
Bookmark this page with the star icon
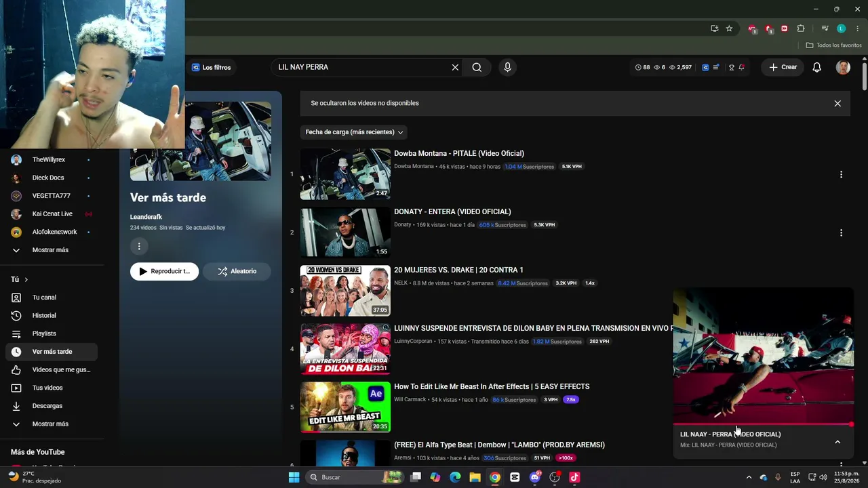(x=729, y=28)
